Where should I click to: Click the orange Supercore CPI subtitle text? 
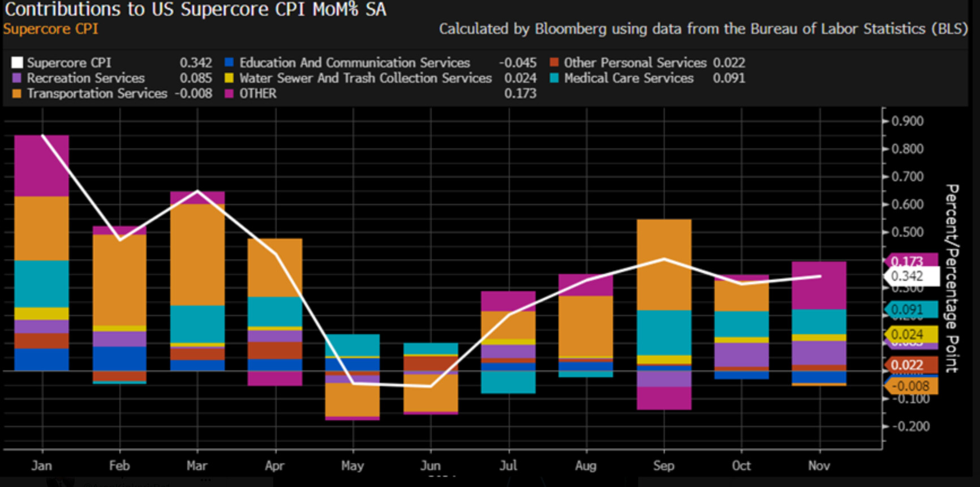tap(51, 29)
